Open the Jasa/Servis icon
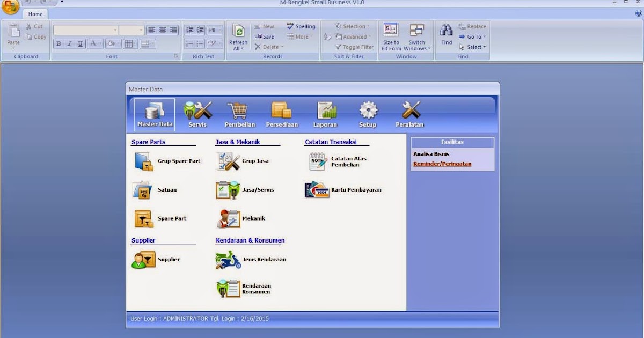 pyautogui.click(x=228, y=190)
